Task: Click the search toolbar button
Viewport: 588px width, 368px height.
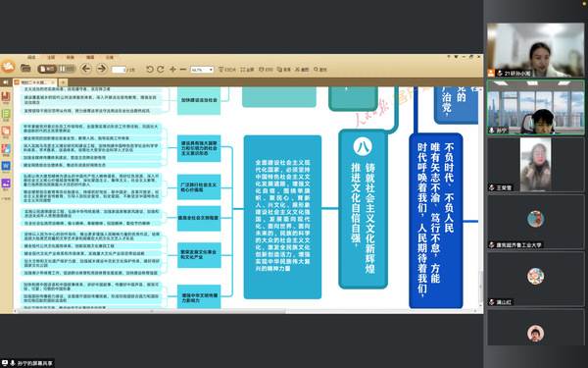Action: 320,70
